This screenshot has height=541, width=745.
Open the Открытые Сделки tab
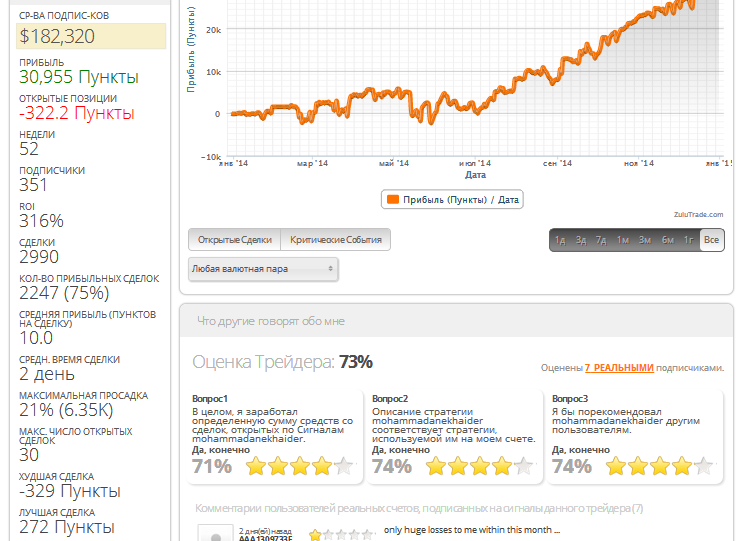pos(234,240)
